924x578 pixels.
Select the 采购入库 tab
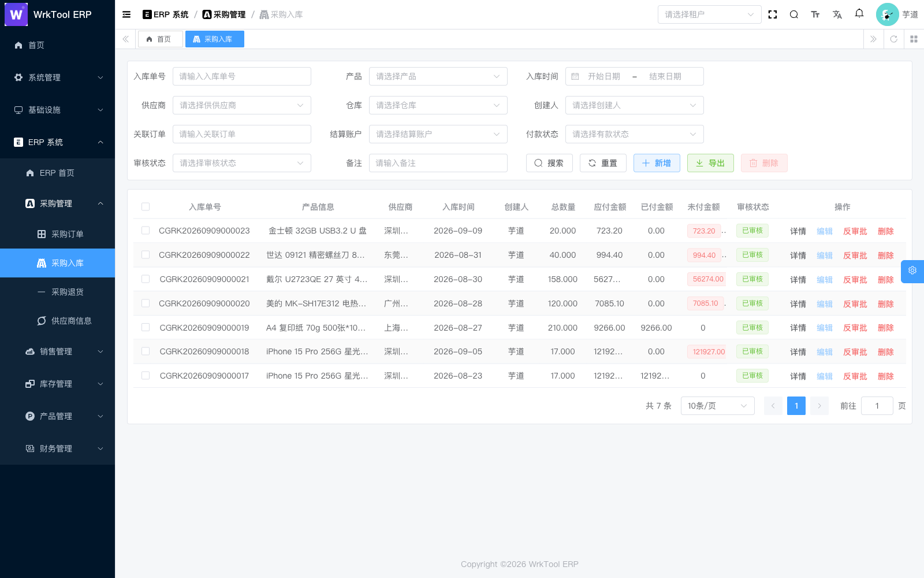[214, 39]
